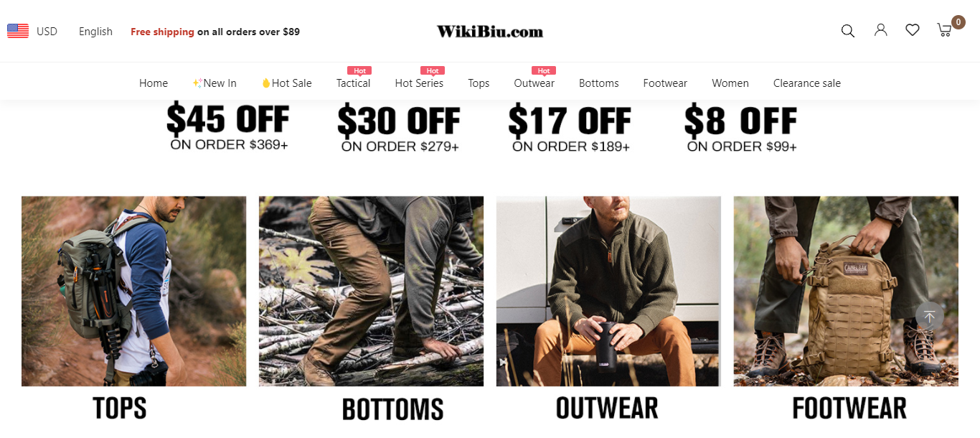Open the TOPS category image

[x=133, y=291]
